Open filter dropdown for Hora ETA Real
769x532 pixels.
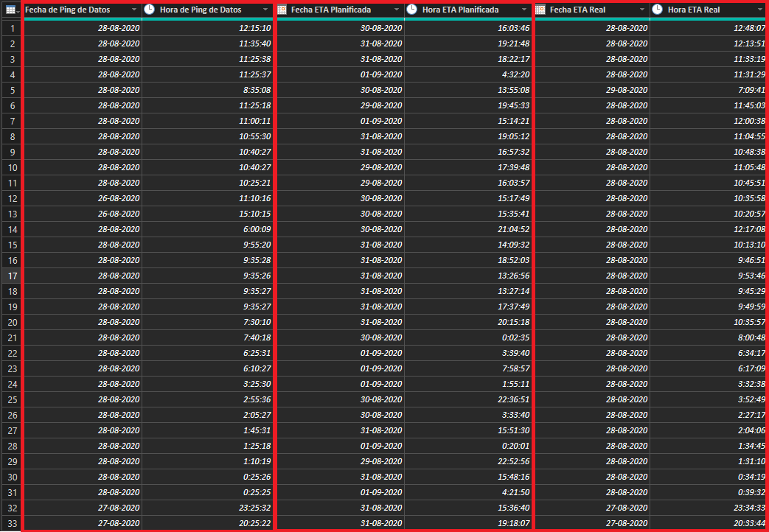tap(761, 10)
